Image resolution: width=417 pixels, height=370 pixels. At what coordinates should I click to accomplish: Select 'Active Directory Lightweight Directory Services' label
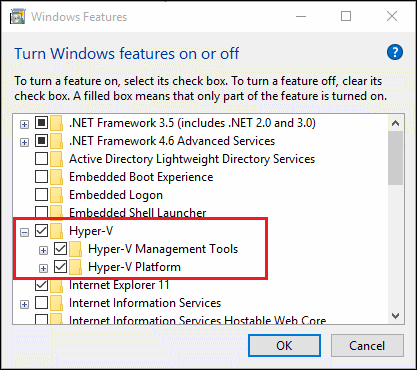[x=192, y=159]
